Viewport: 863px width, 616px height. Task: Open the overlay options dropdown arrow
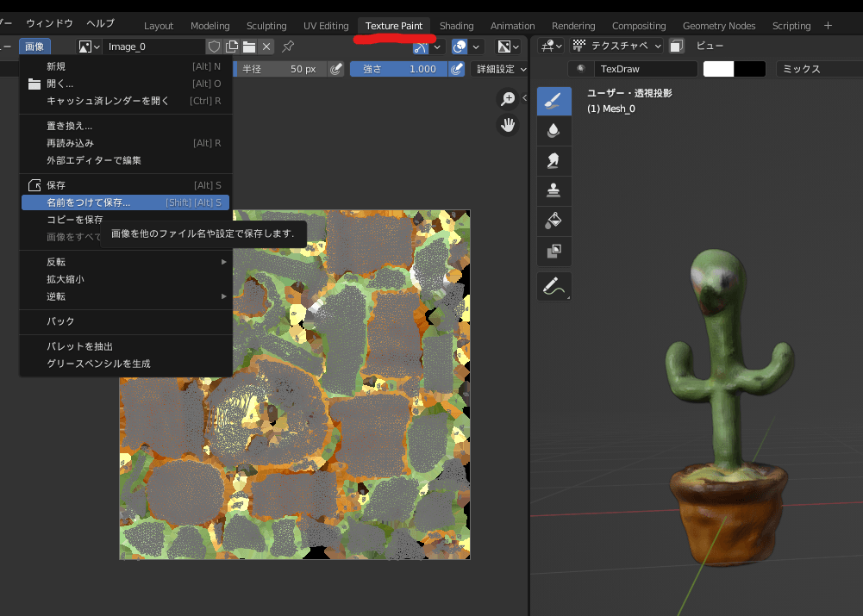coord(476,47)
